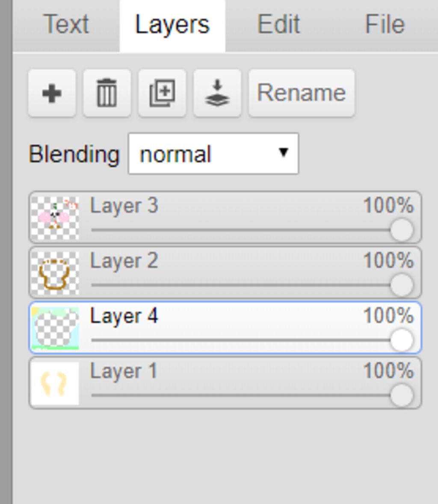Screen dimensions: 438x504
Task: Duplicate the layer with copy-plus icon
Action: point(162,93)
